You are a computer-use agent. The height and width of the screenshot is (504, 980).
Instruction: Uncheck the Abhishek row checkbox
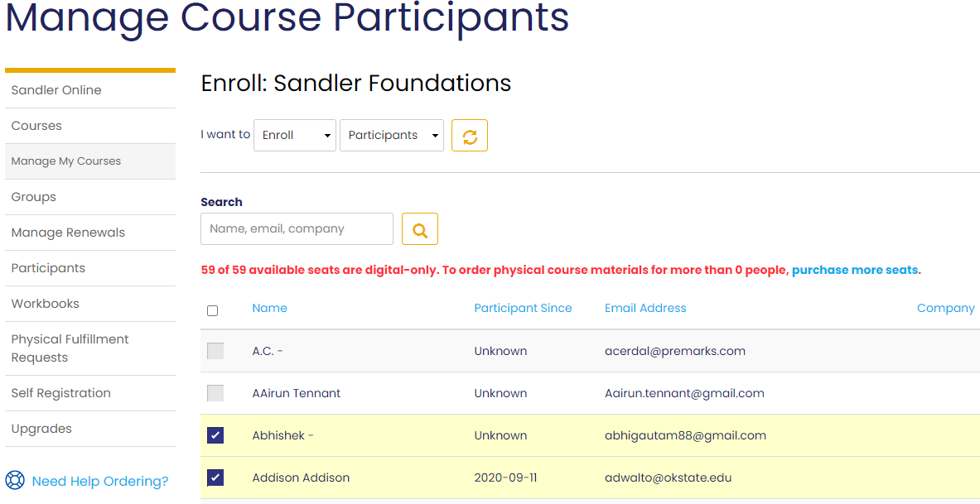click(215, 435)
